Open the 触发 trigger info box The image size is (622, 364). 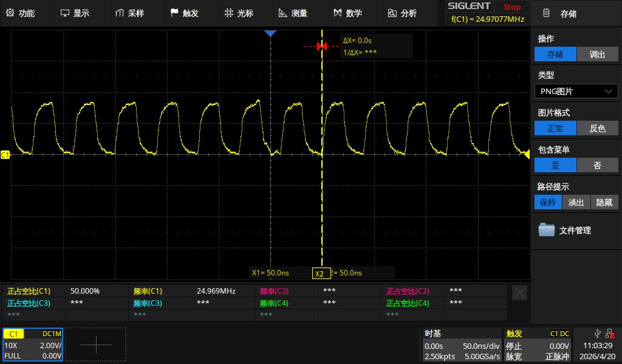538,345
